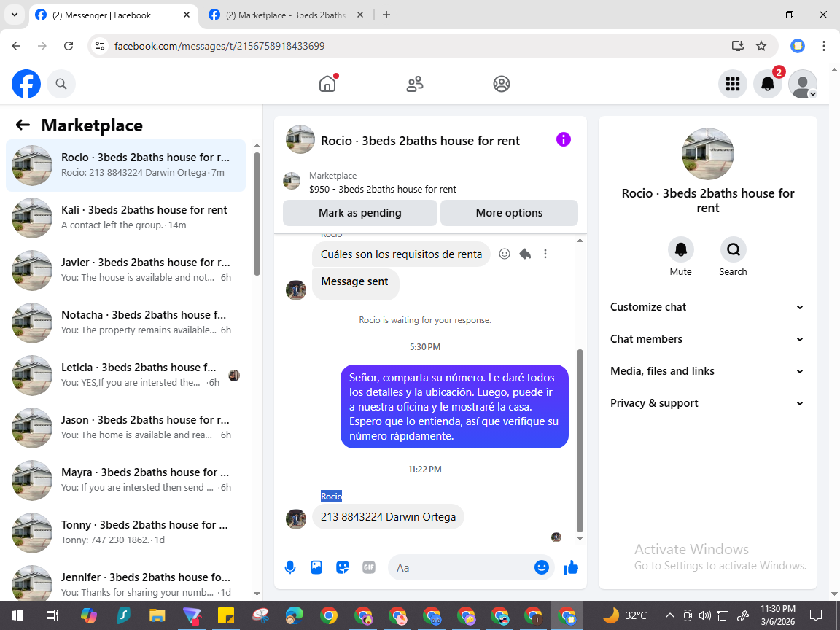840x630 pixels.
Task: Expand Customize chat section
Action: [x=708, y=307]
